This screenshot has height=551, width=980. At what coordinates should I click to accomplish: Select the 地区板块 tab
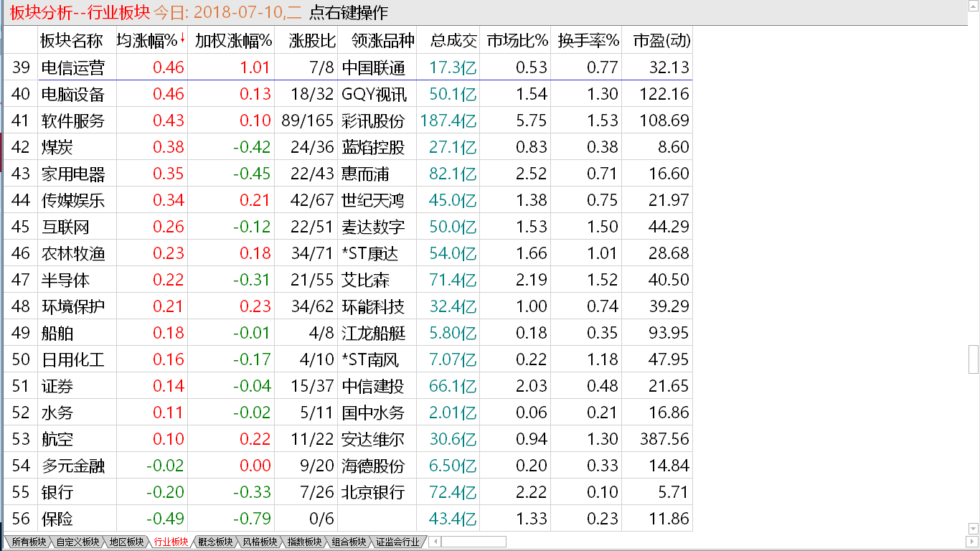tap(126, 542)
